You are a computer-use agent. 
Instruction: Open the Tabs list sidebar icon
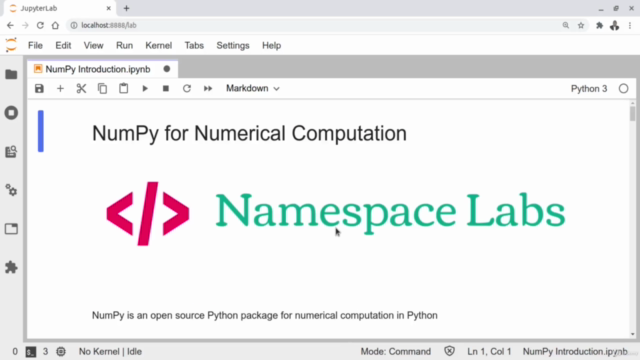point(11,229)
